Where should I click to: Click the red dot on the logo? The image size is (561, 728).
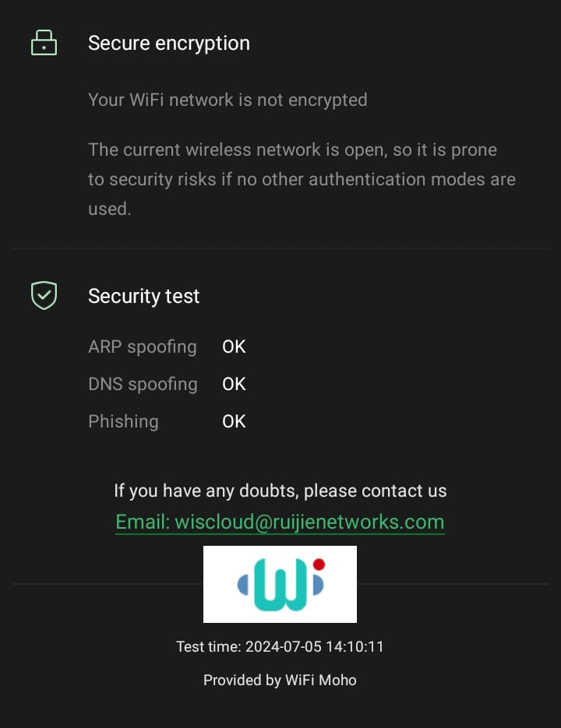pyautogui.click(x=319, y=564)
